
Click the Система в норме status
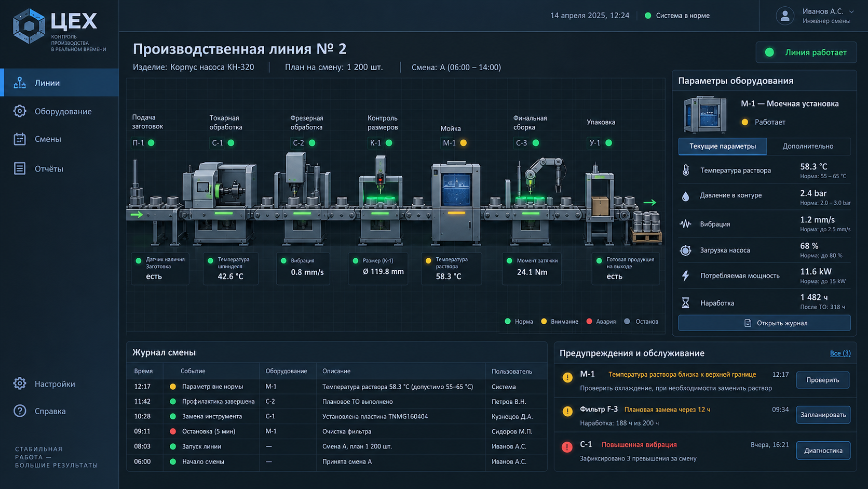tap(677, 16)
